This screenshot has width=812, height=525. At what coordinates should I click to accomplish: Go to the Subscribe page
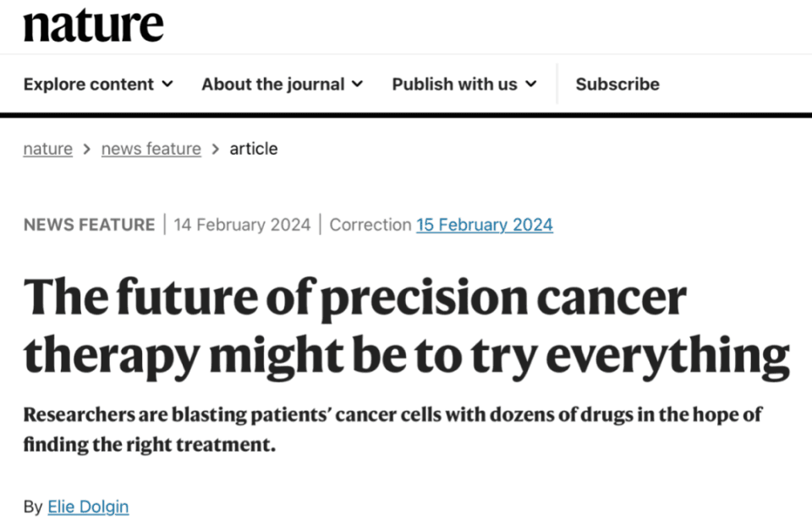tap(617, 84)
